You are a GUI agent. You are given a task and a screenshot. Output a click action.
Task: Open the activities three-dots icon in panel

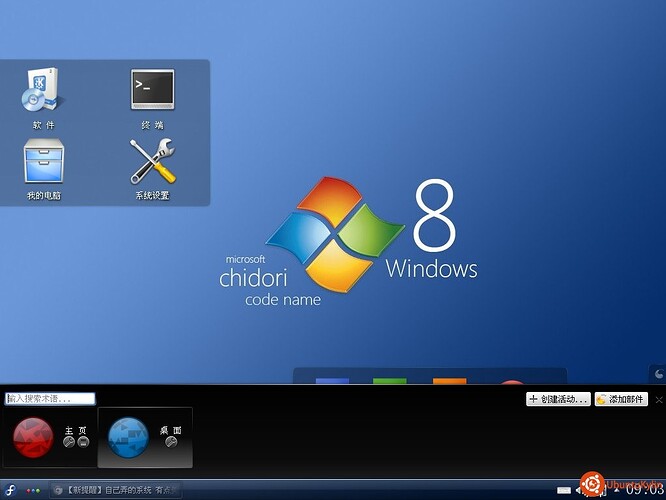(x=33, y=491)
